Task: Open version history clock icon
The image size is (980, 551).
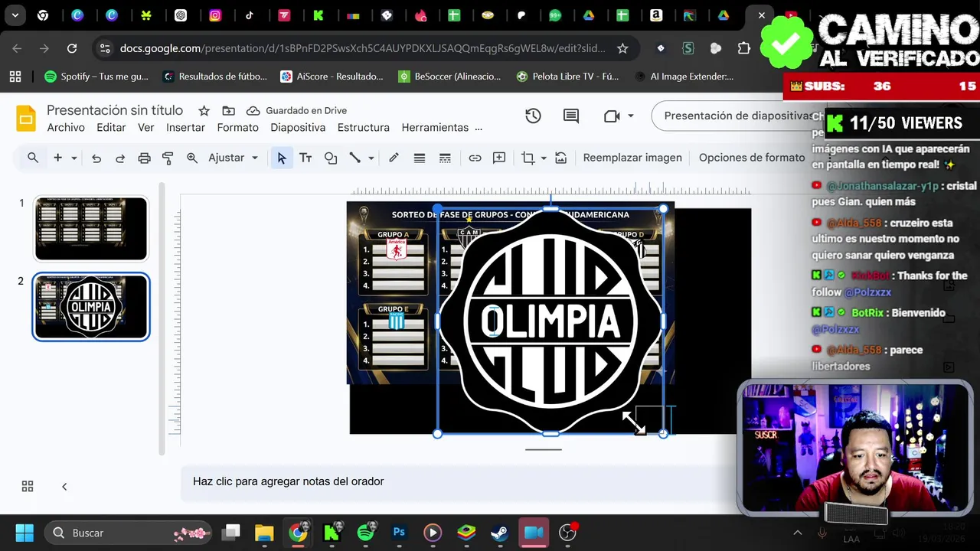Action: (533, 116)
